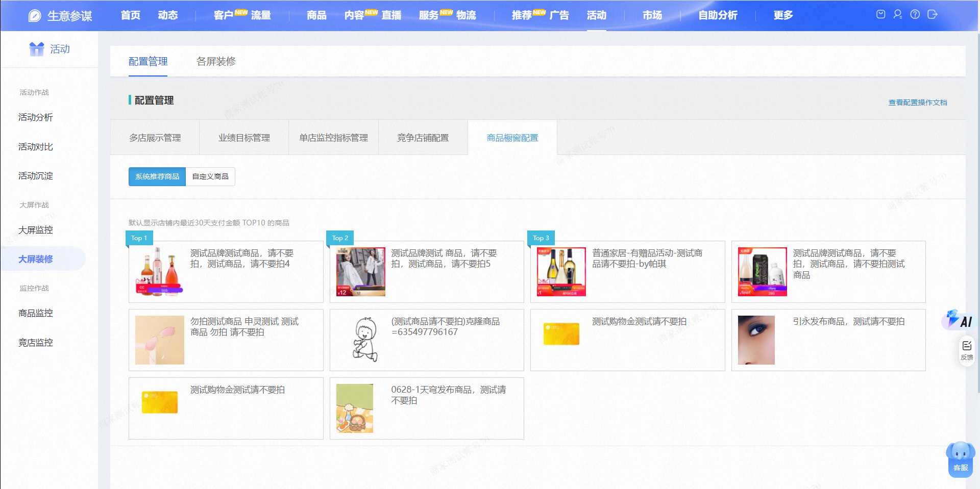The width and height of the screenshot is (980, 489).
Task: Click the Top 1 product wine bottles thumbnail
Action: [159, 272]
